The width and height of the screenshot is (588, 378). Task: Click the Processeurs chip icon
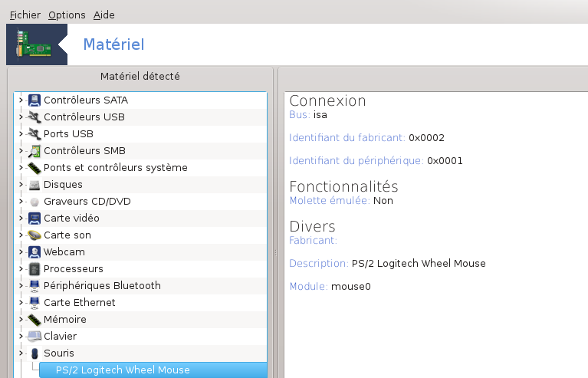pyautogui.click(x=34, y=269)
